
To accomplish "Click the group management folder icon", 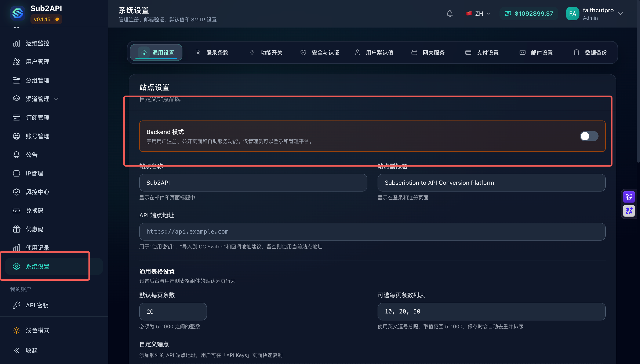I will [x=17, y=80].
